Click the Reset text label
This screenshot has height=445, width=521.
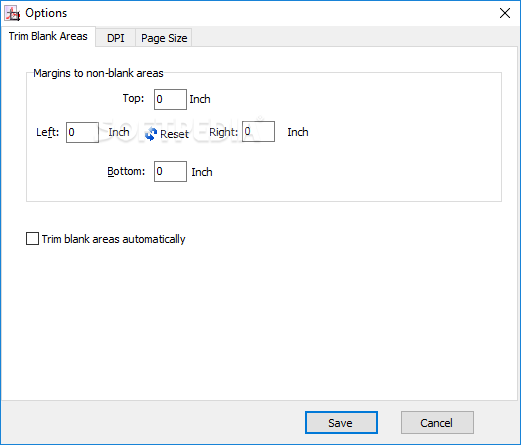[x=174, y=134]
